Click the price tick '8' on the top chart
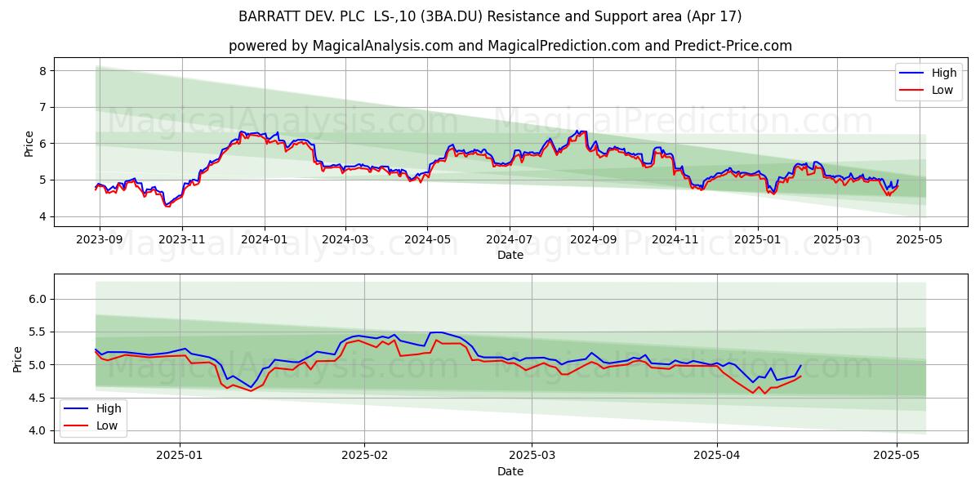The width and height of the screenshot is (980, 490). (42, 71)
